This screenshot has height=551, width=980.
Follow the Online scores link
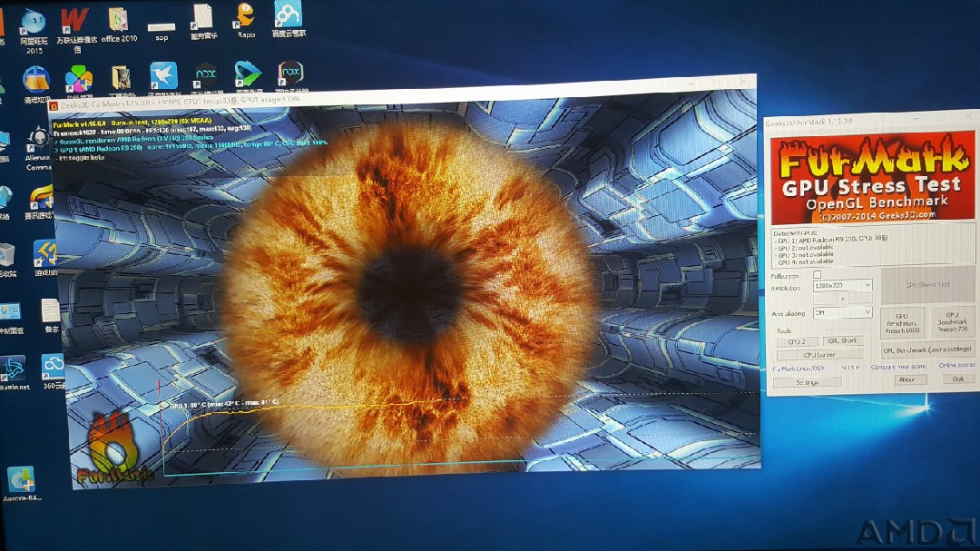tap(956, 365)
